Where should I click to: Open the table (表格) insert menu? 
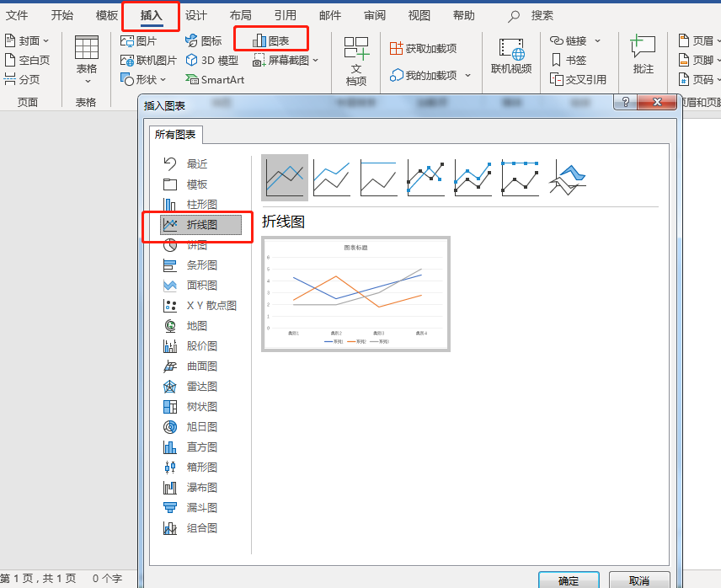pos(87,60)
